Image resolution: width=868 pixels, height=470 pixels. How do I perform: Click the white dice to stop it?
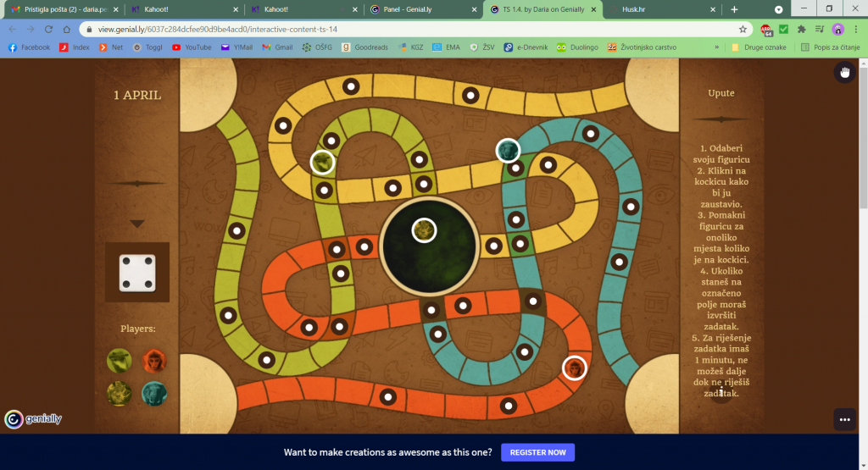(136, 272)
